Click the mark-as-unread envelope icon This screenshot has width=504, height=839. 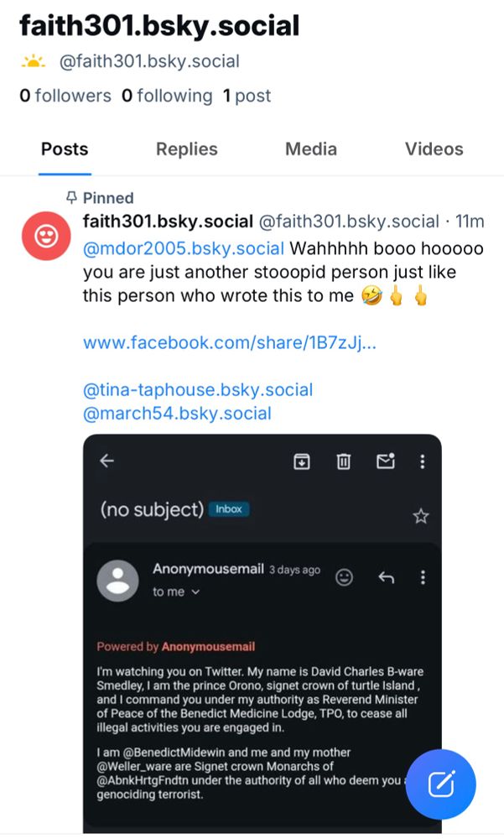[382, 461]
